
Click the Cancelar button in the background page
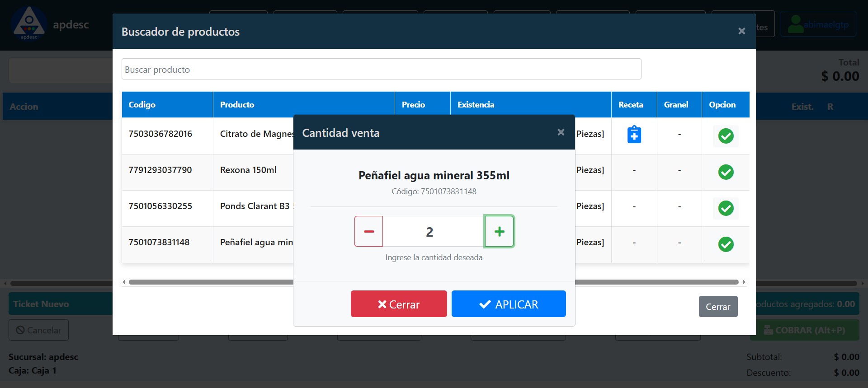pos(38,330)
